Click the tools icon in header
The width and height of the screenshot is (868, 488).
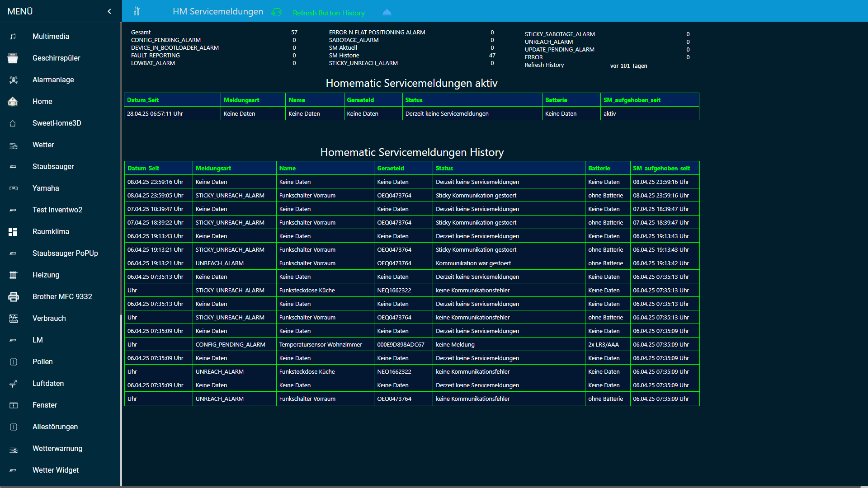pyautogui.click(x=137, y=11)
